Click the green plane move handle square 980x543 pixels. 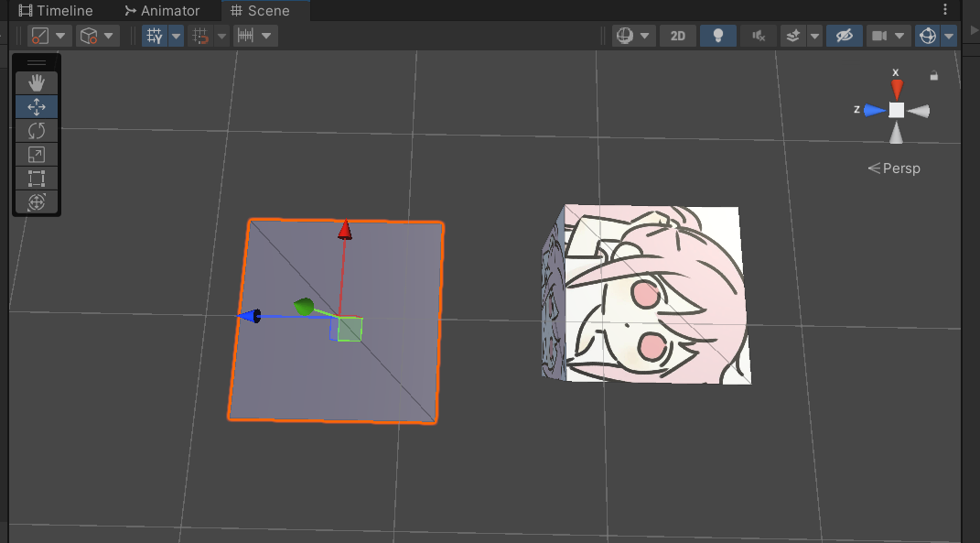pos(350,329)
